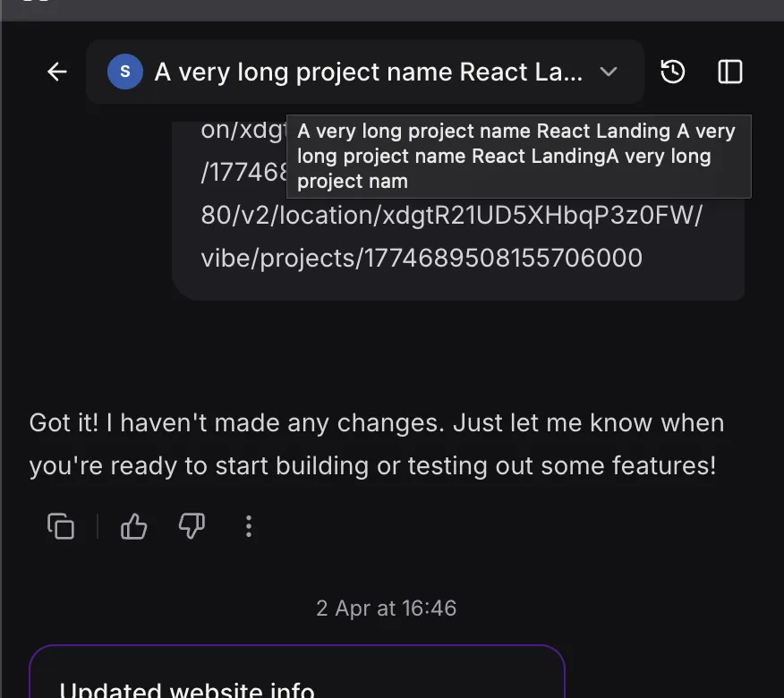Like the response with thumbs up
784x698 pixels.
[133, 526]
